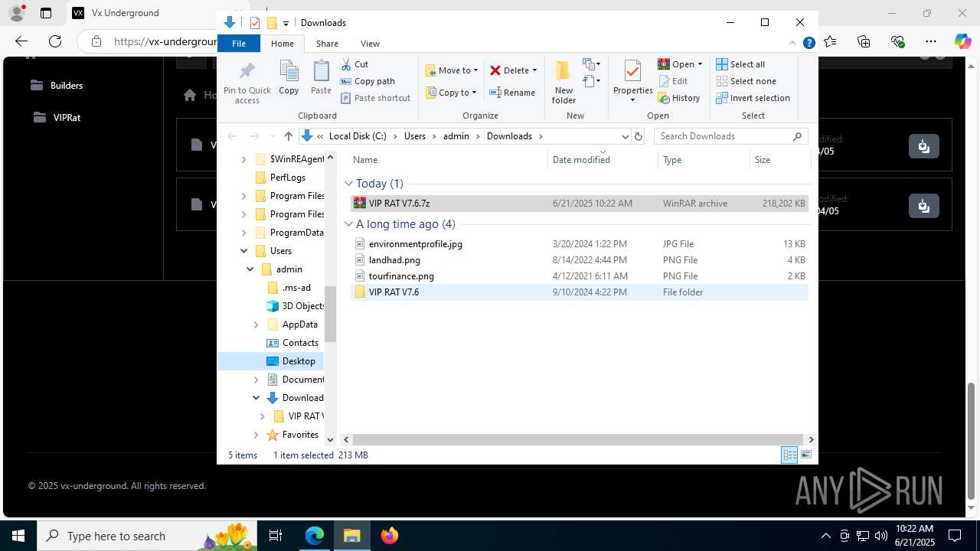Viewport: 980px width, 551px height.
Task: Switch to the Share ribbon tab
Action: [x=327, y=44]
